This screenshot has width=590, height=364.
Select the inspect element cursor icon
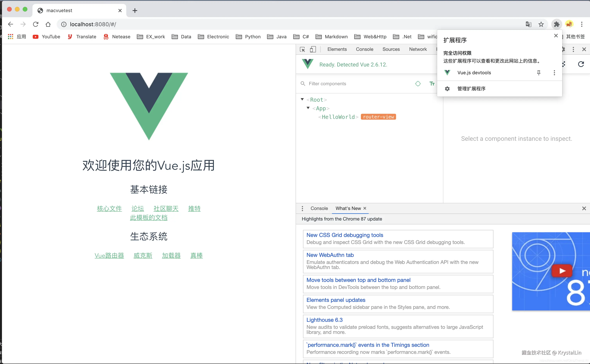click(x=302, y=49)
